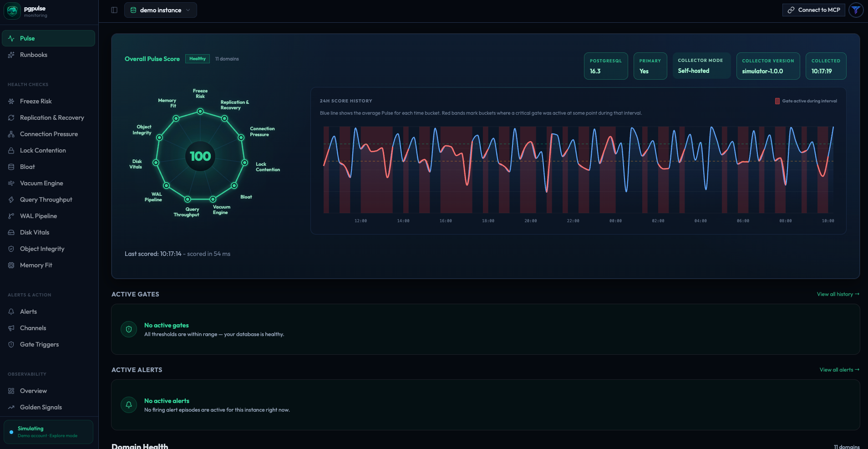Image resolution: width=868 pixels, height=449 pixels.
Task: Click the Object Integrity shield icon
Action: point(11,249)
